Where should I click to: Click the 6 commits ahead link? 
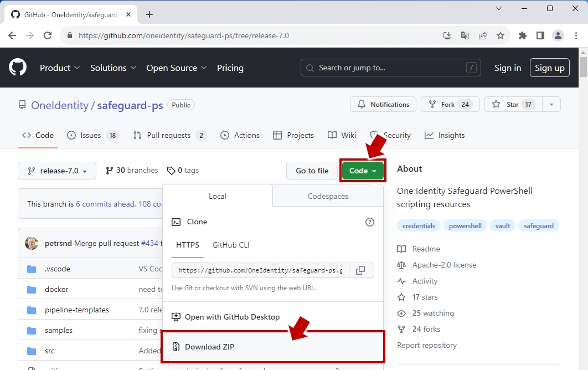(x=105, y=204)
